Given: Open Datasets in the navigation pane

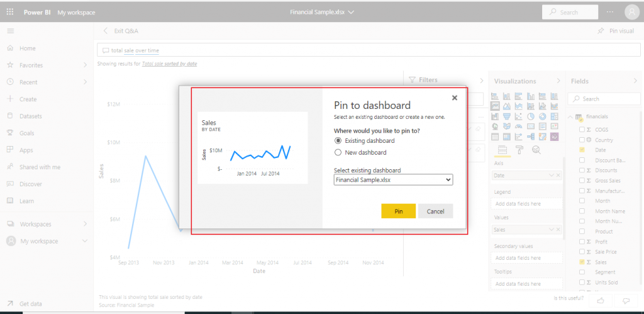Looking at the screenshot, I should pos(31,116).
